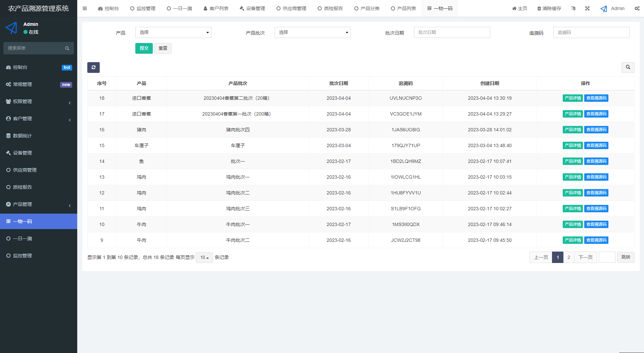Expand the 产品管理 sidebar menu
The height and width of the screenshot is (353, 644).
tap(39, 204)
